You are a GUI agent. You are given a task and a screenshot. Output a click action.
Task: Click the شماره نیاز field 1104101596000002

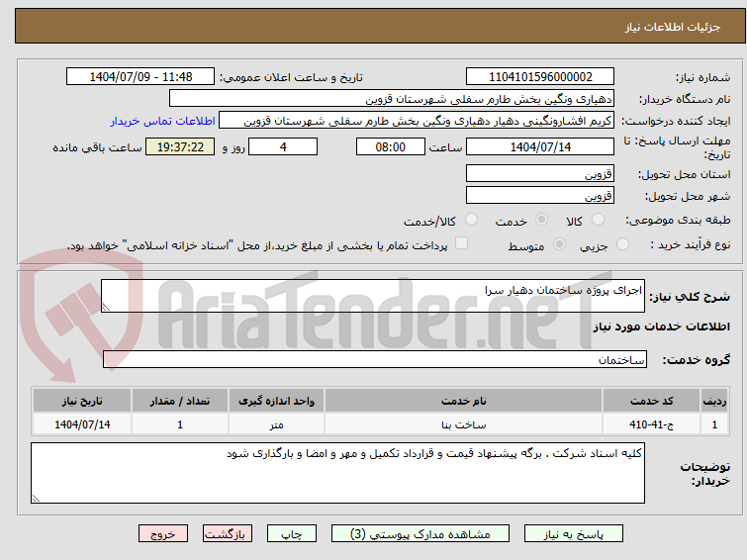coord(540,77)
